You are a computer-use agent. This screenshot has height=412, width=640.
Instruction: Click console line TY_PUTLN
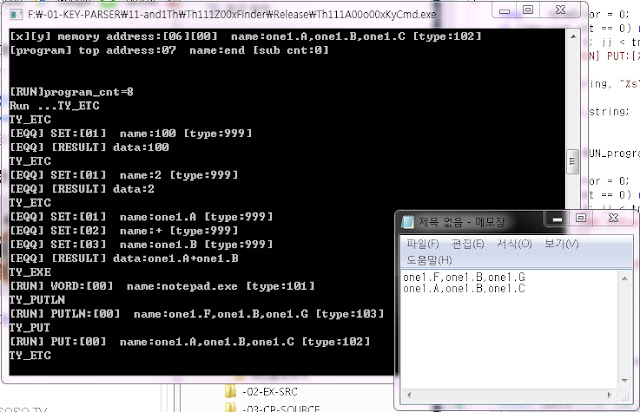pos(37,300)
